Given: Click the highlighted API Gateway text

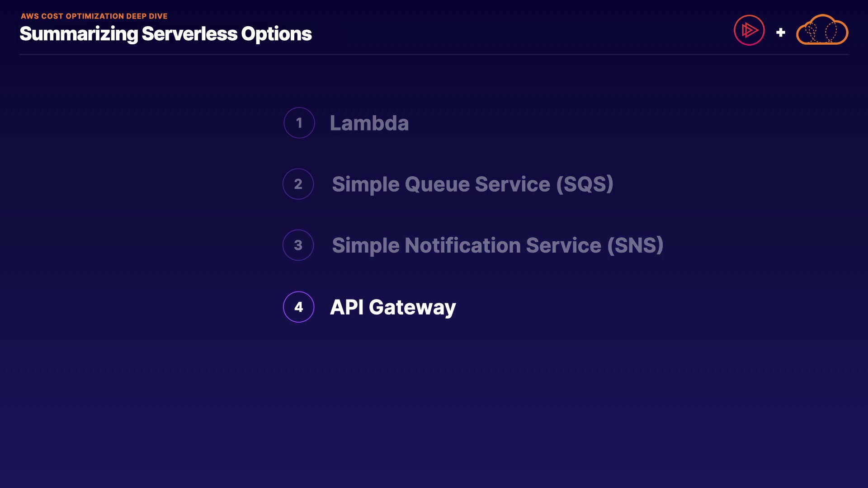Looking at the screenshot, I should pos(392,307).
